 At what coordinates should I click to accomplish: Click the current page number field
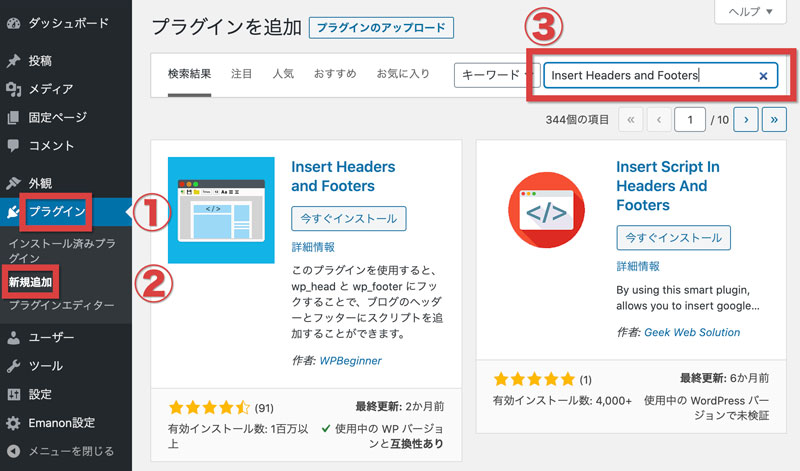pos(690,120)
